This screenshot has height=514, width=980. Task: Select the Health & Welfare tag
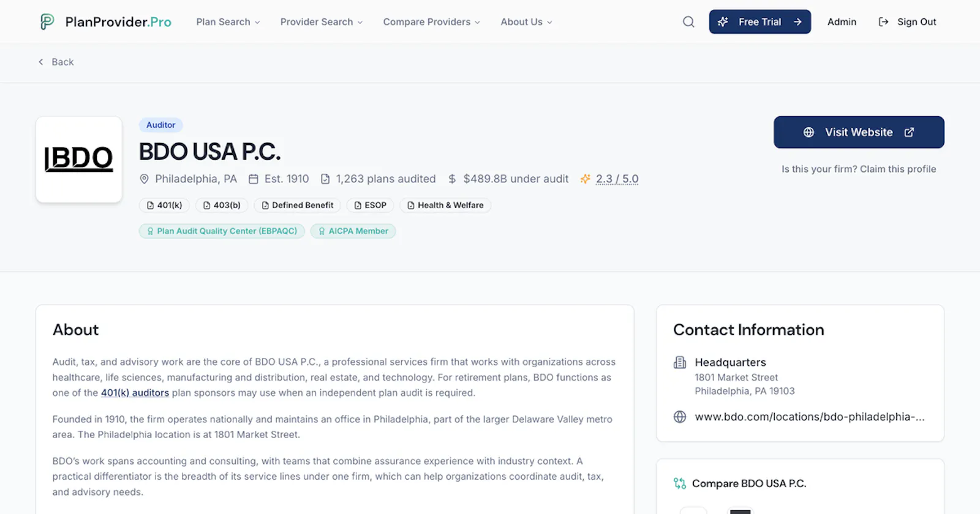(445, 206)
